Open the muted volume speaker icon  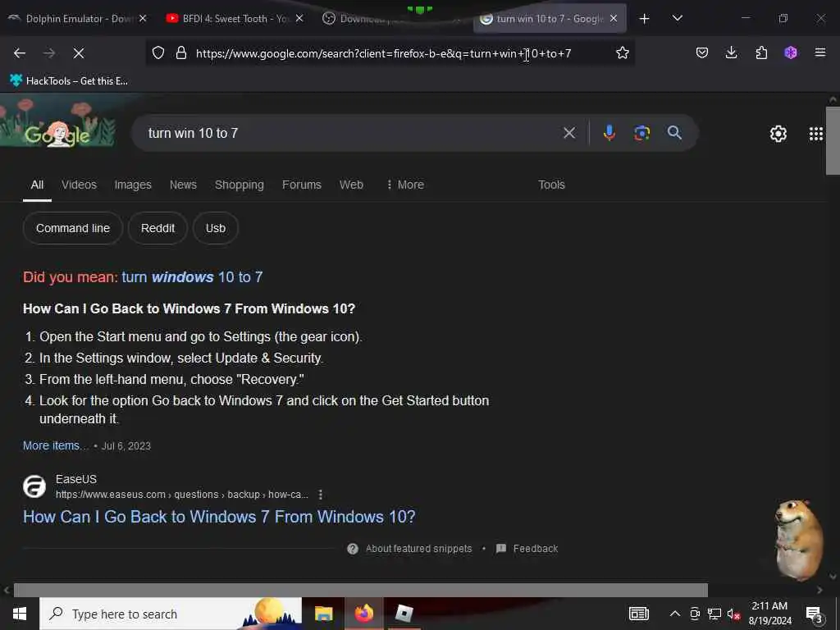pos(733,614)
